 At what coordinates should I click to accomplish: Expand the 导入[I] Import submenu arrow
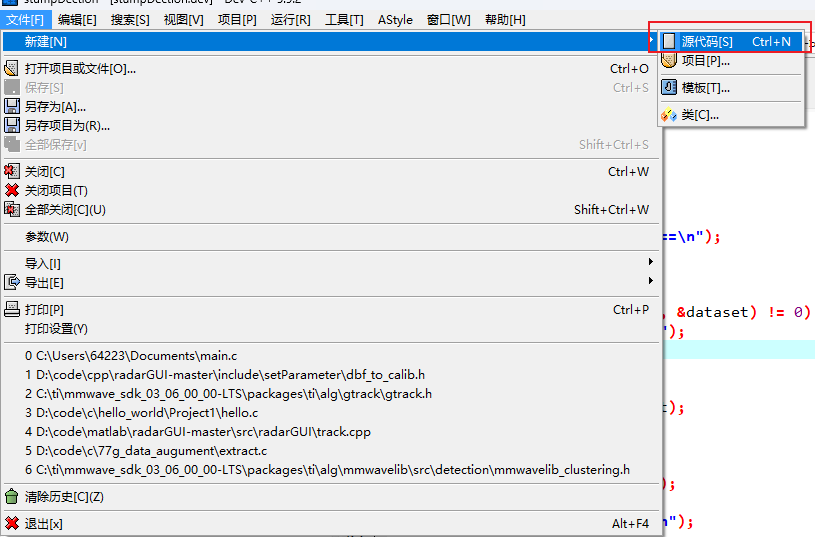point(650,261)
